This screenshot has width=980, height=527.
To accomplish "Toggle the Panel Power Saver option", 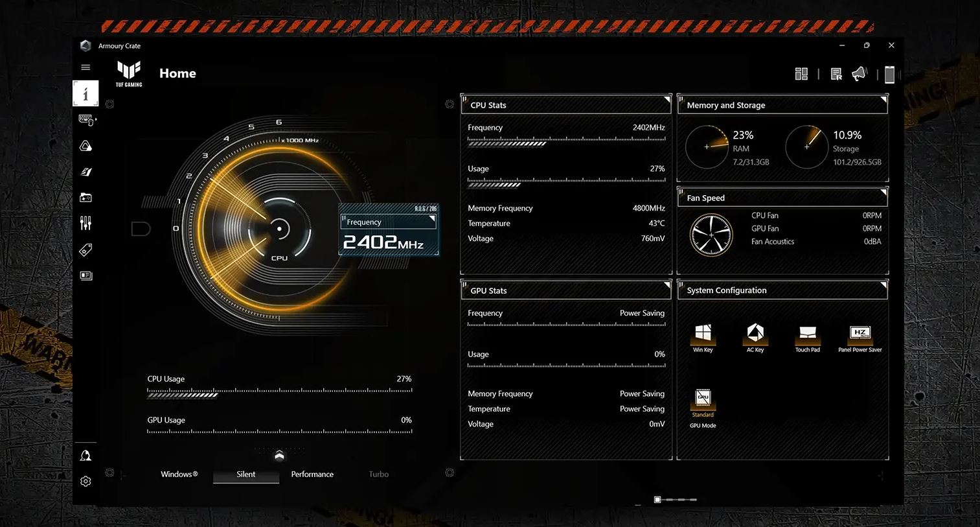I will [x=860, y=333].
